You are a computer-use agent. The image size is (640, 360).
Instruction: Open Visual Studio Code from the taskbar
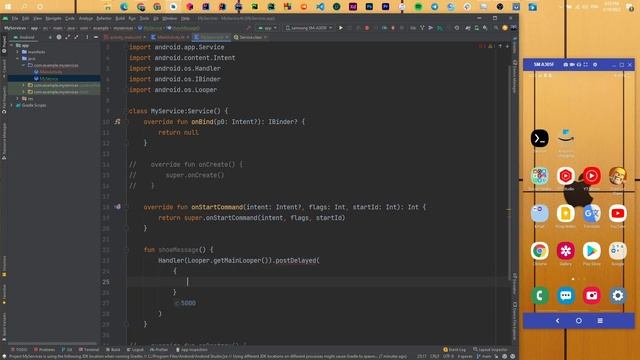320,7
